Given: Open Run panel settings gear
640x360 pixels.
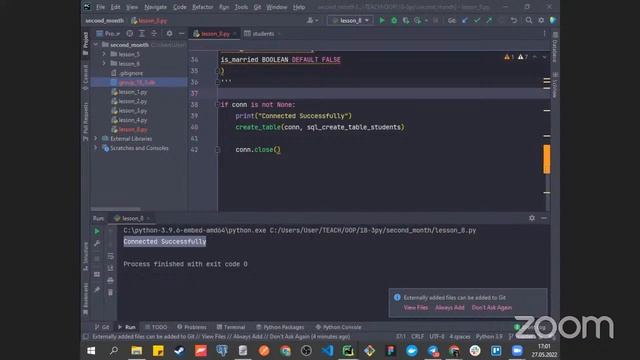Looking at the screenshot, I should click(532, 218).
